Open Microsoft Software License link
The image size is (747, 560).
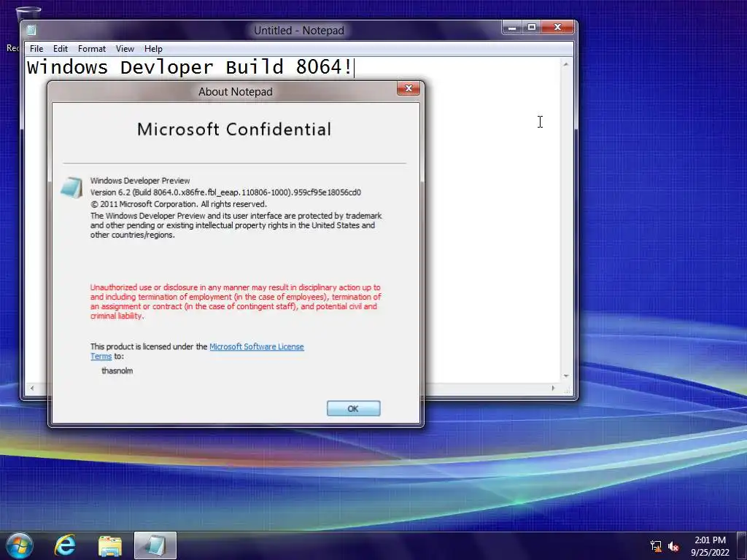point(256,346)
